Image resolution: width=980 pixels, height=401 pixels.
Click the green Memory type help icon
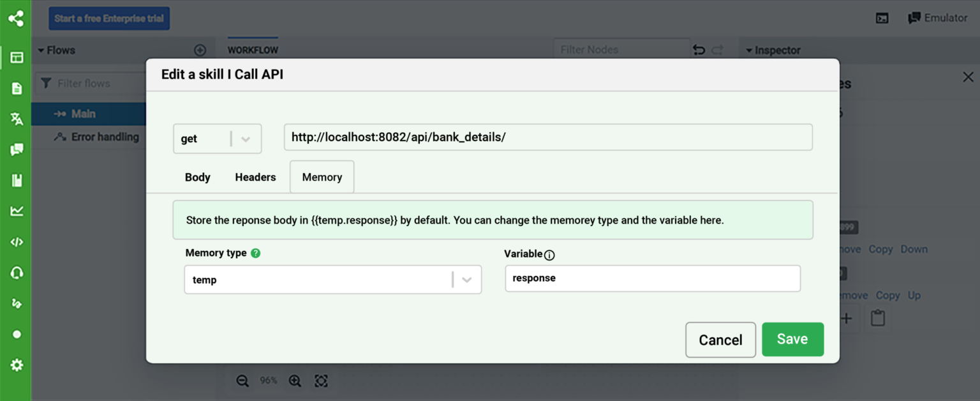point(256,253)
